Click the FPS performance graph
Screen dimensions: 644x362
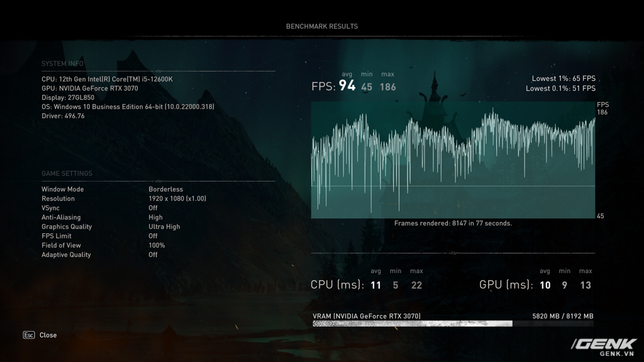coord(453,160)
